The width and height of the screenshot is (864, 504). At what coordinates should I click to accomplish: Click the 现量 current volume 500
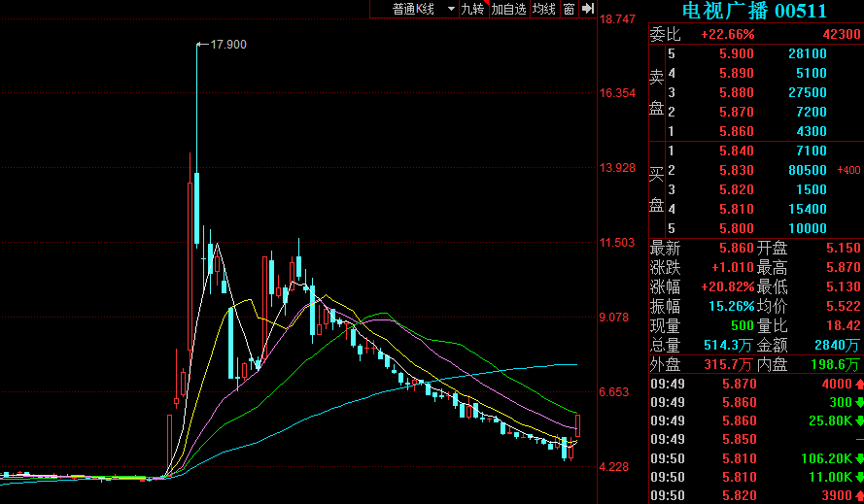coord(743,325)
